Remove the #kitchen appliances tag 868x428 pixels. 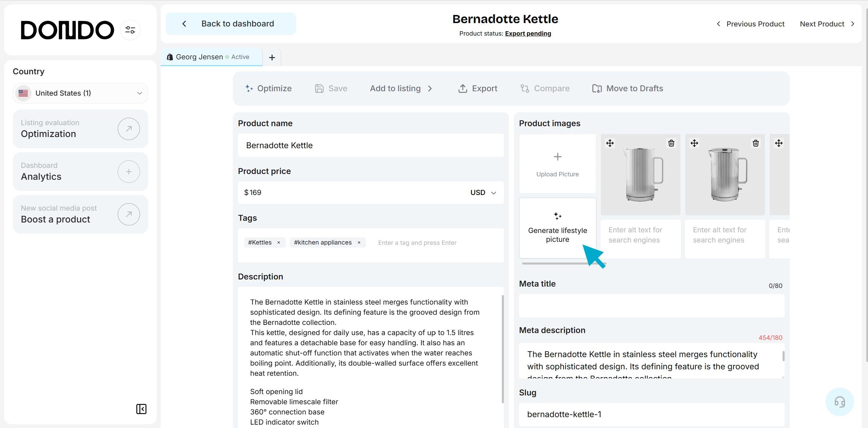click(359, 242)
